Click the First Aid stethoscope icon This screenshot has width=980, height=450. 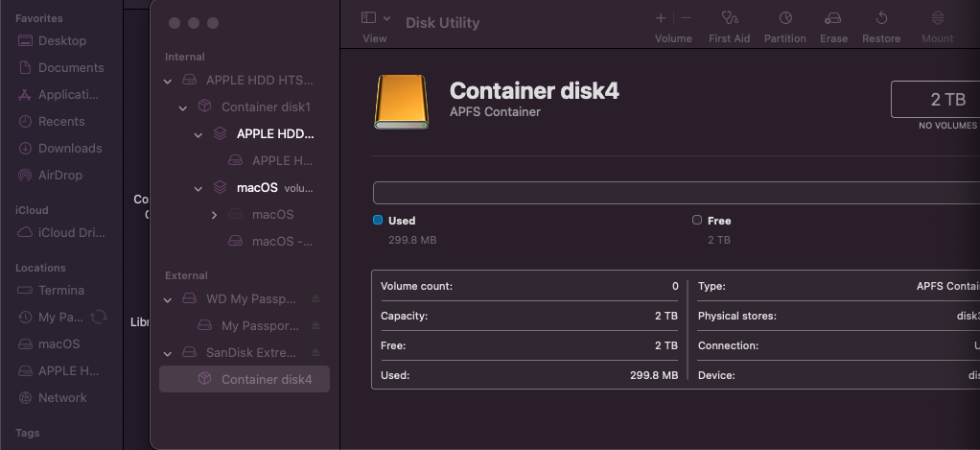tap(730, 18)
